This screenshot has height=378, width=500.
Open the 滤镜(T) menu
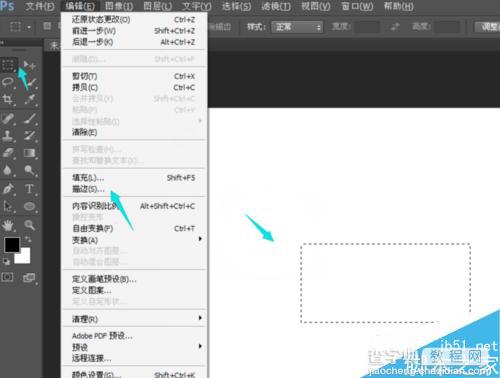(276, 6)
